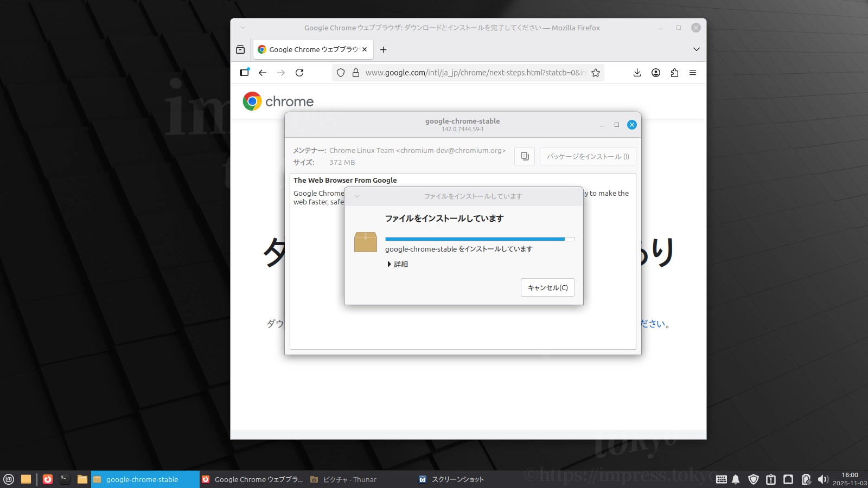The height and width of the screenshot is (488, 868).
Task: Open the power manager battery icon
Action: pos(806,479)
